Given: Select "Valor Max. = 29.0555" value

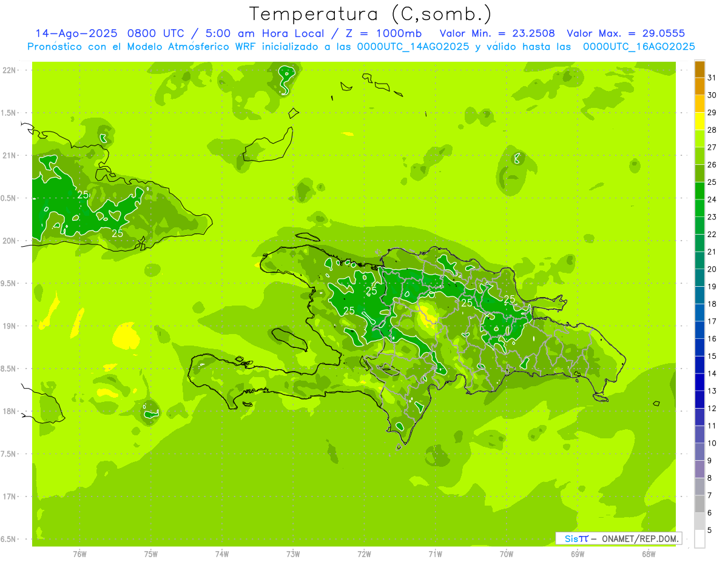Looking at the screenshot, I should [x=626, y=33].
